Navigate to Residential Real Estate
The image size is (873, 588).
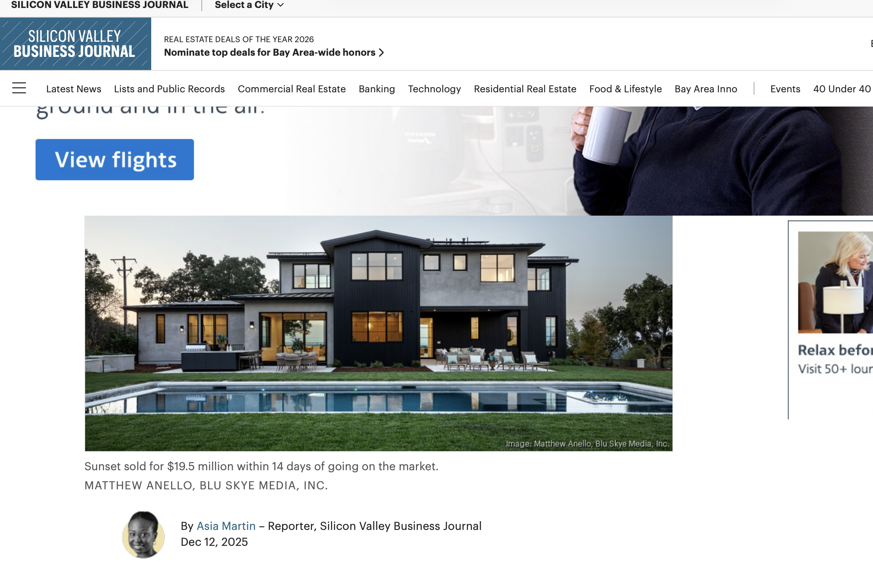click(525, 89)
